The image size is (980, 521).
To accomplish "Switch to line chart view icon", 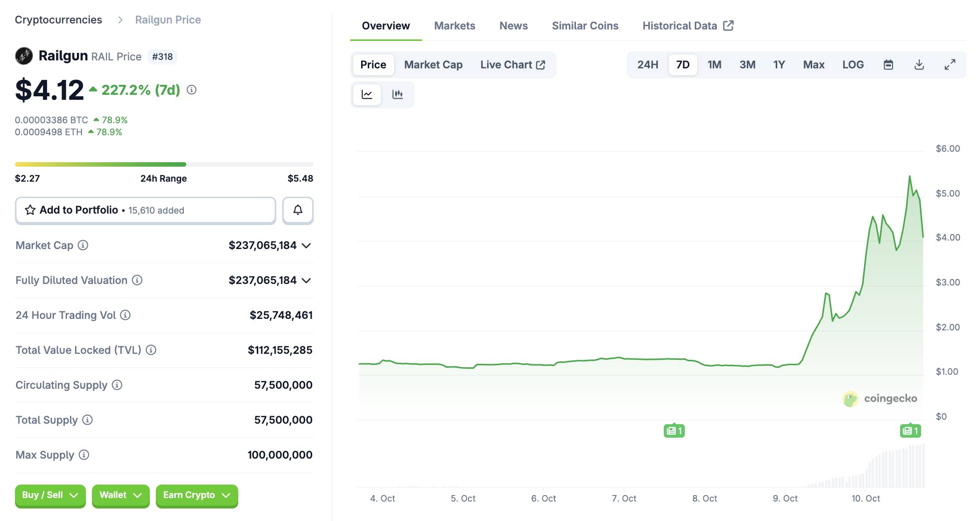I will 367,94.
